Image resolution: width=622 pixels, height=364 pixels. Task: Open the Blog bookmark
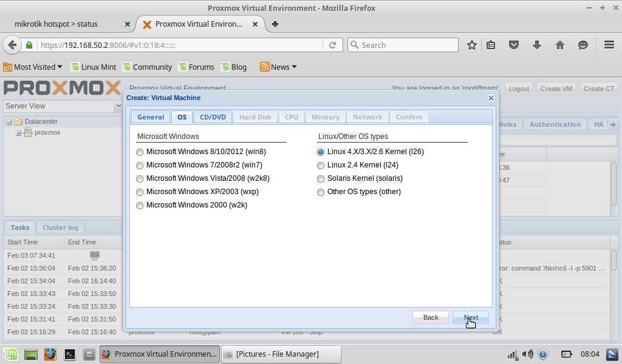point(234,67)
